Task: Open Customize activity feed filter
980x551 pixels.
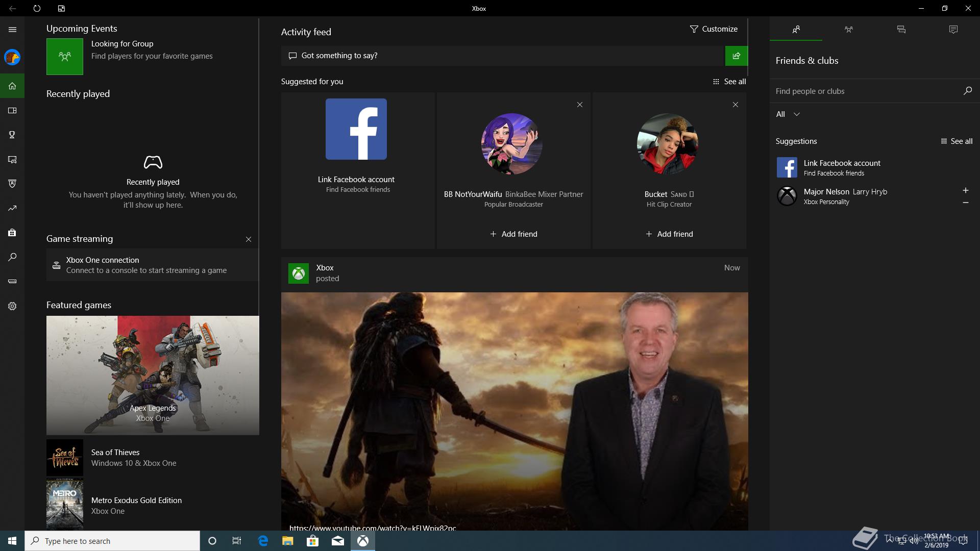Action: [714, 29]
